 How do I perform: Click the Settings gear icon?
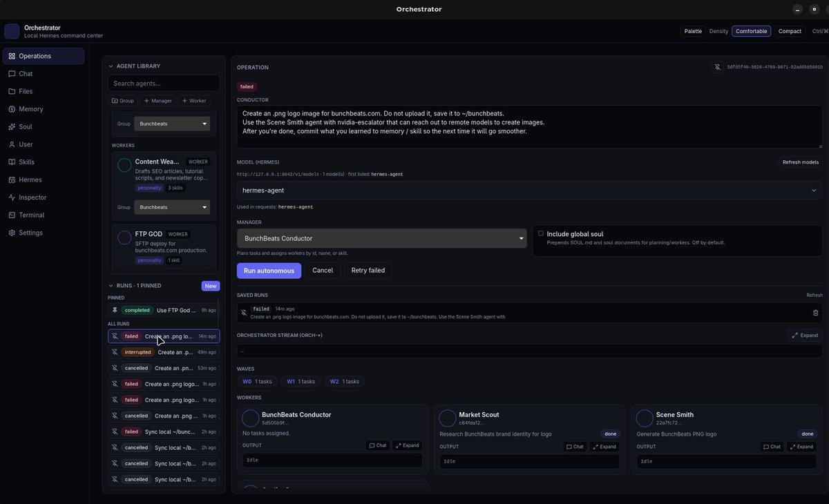[12, 233]
